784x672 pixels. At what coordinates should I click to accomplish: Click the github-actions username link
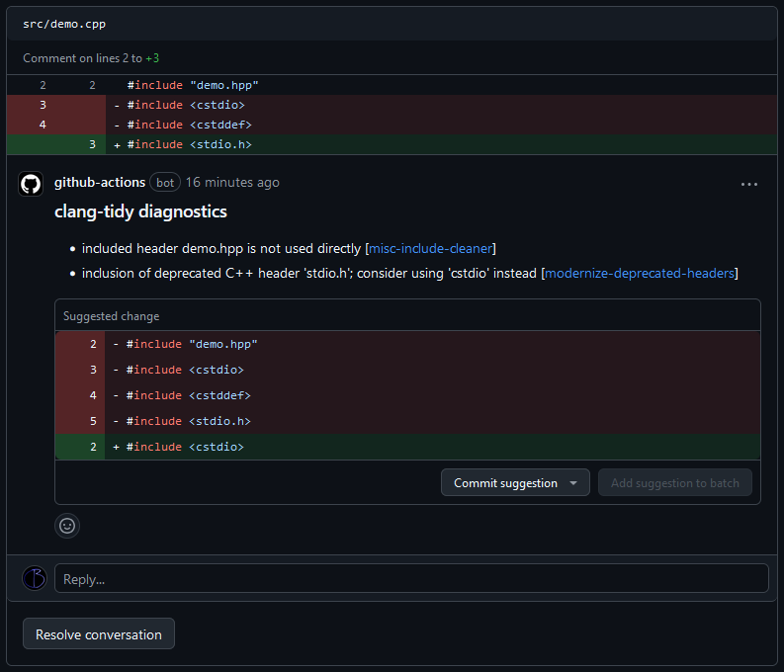coord(100,183)
